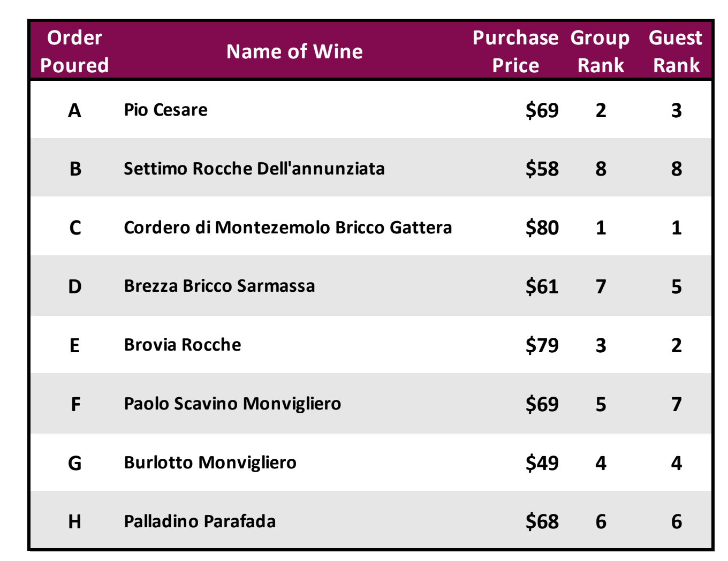728x561 pixels.
Task: Click the Palladino Parafada cell
Action: click(200, 521)
